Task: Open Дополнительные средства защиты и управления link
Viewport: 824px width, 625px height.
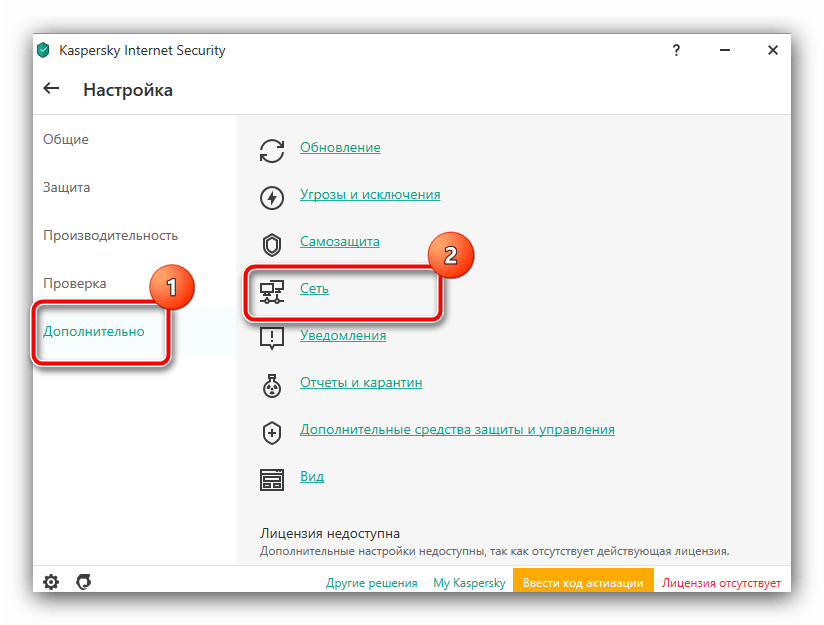Action: (457, 429)
